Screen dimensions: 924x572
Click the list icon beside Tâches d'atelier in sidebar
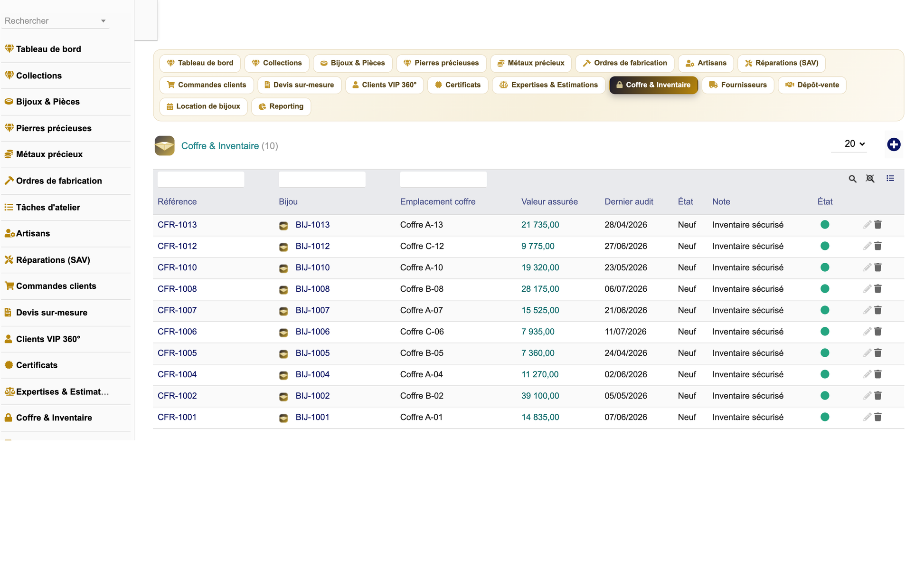tap(9, 207)
